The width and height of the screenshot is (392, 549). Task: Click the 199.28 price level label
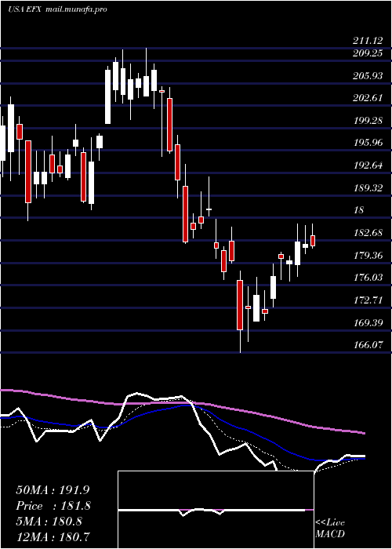(367, 121)
